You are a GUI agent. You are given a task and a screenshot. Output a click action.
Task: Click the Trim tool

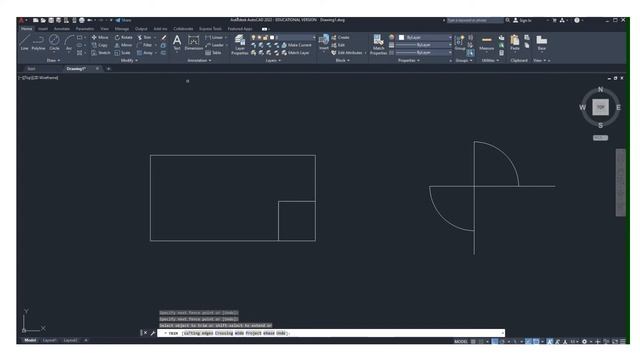pyautogui.click(x=144, y=37)
